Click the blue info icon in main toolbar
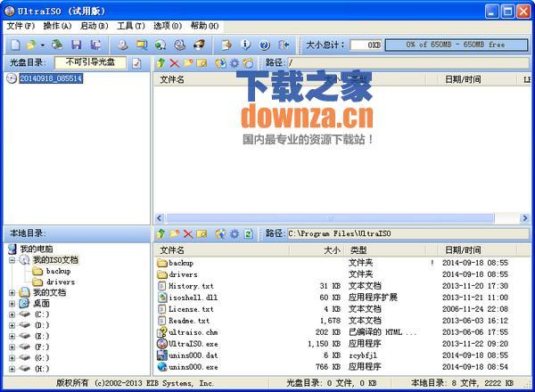The height and width of the screenshot is (392, 535). pyautogui.click(x=244, y=45)
